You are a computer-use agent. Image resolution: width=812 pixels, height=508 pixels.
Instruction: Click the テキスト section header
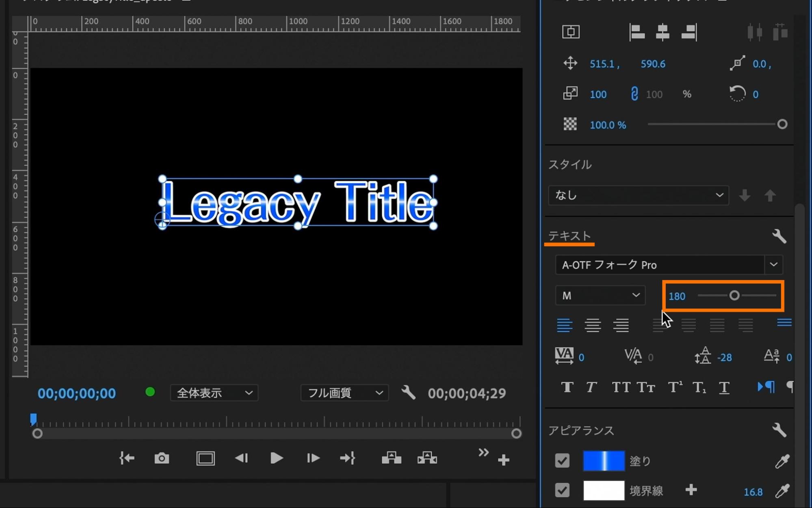[569, 236]
